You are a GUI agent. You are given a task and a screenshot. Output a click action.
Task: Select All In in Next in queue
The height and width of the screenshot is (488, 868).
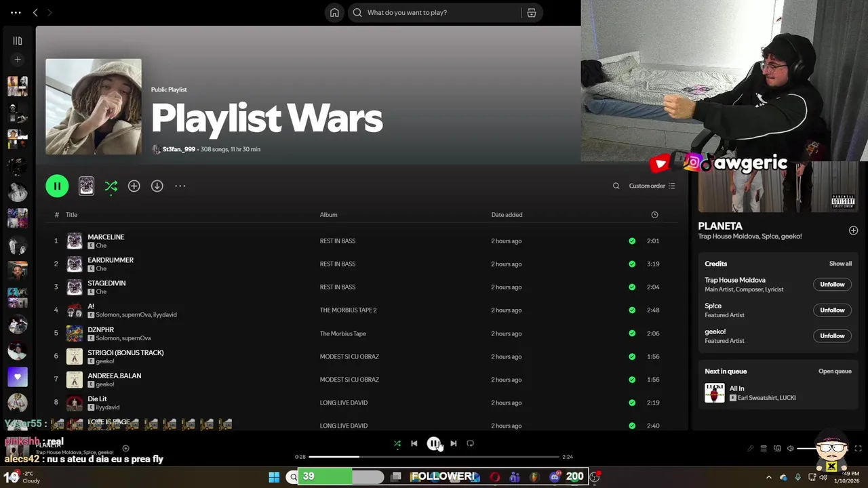click(778, 393)
